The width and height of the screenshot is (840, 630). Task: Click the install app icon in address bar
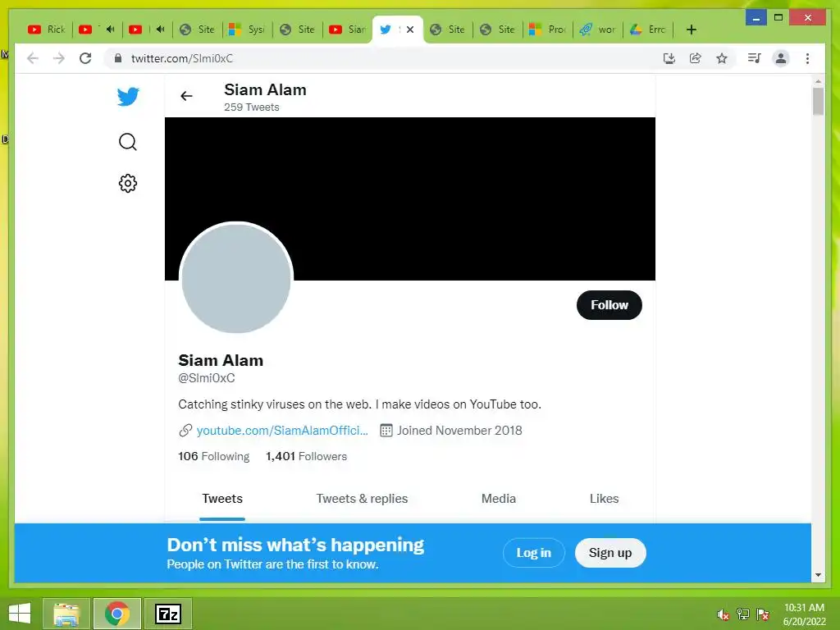coord(669,58)
